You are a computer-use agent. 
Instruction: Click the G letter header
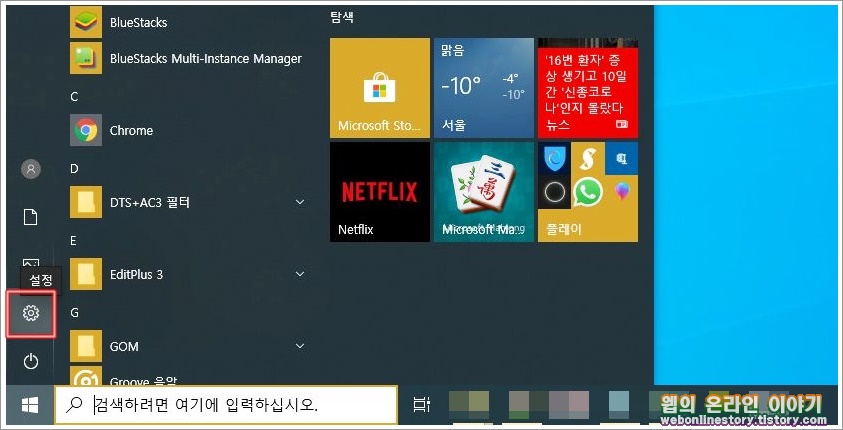pyautogui.click(x=74, y=312)
